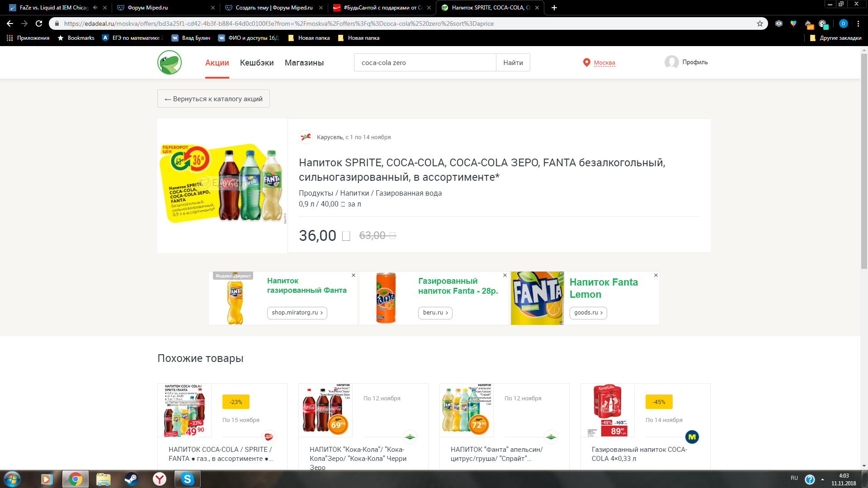This screenshot has width=868, height=488.
Task: Switch to FaZe vs. Liquid tab
Action: [53, 8]
